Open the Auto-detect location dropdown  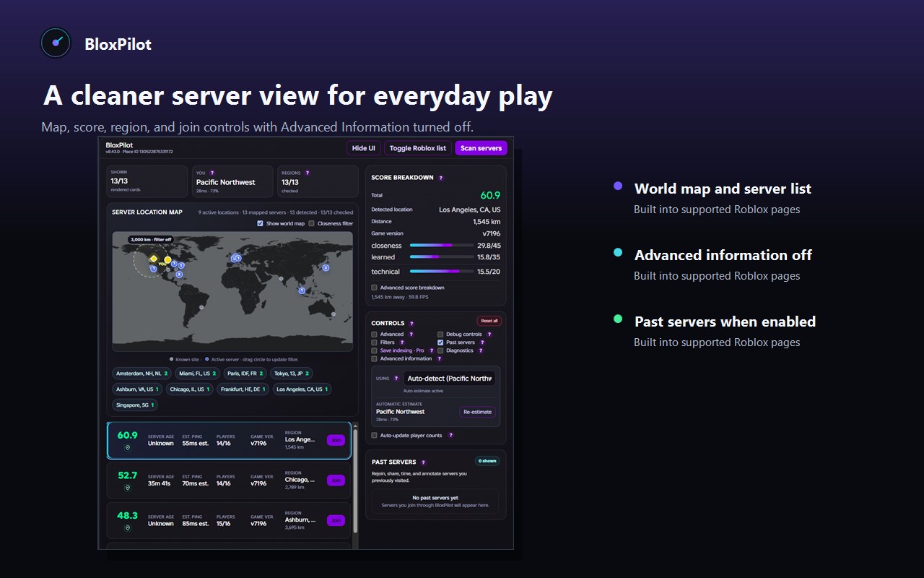(449, 379)
